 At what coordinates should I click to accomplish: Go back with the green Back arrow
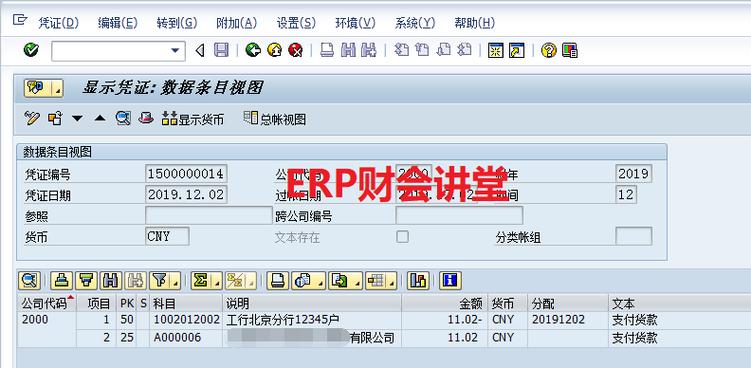pyautogui.click(x=253, y=50)
